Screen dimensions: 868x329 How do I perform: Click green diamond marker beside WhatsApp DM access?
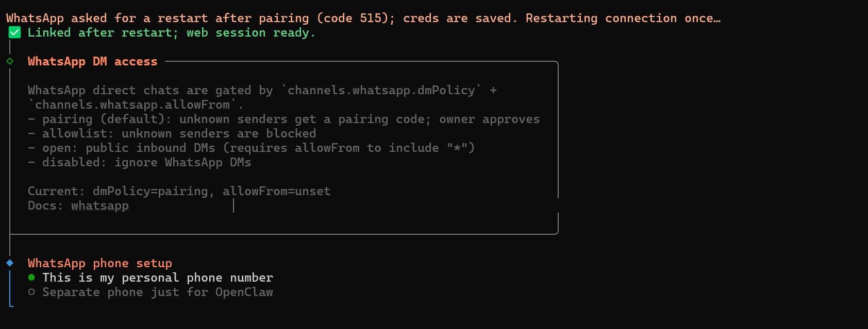click(x=10, y=61)
